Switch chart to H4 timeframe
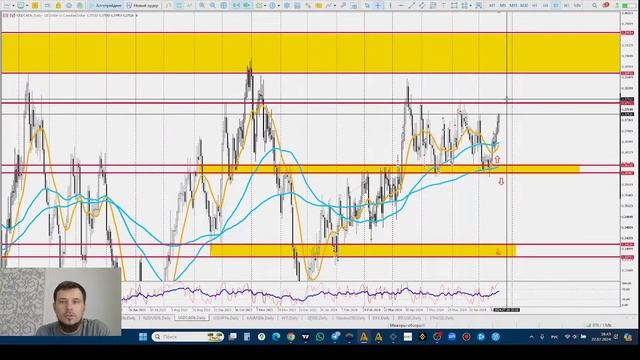 (545, 6)
